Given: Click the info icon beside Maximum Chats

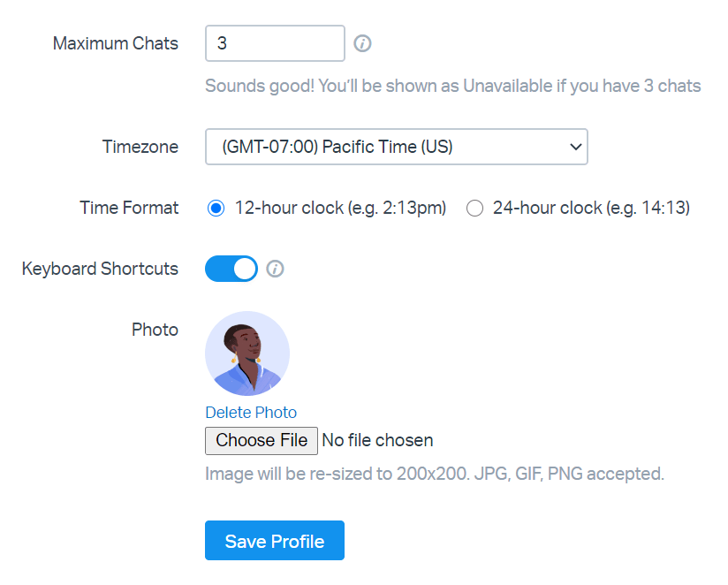Looking at the screenshot, I should (x=362, y=43).
